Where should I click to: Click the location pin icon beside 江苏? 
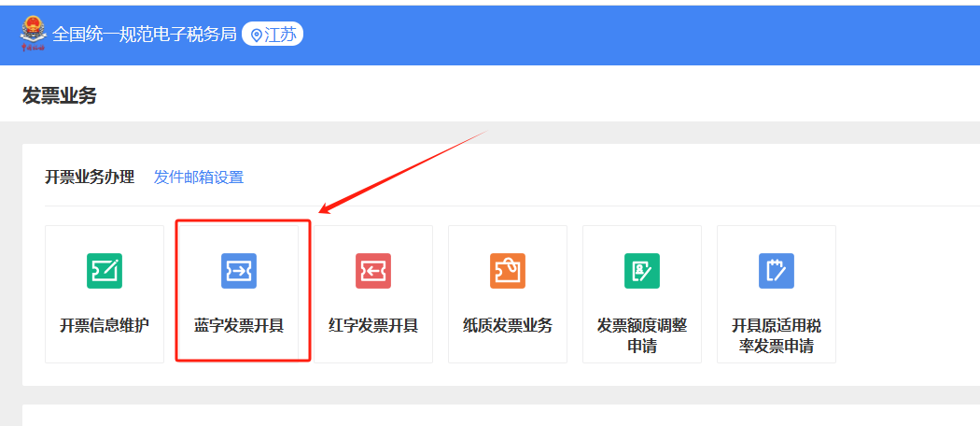point(256,35)
